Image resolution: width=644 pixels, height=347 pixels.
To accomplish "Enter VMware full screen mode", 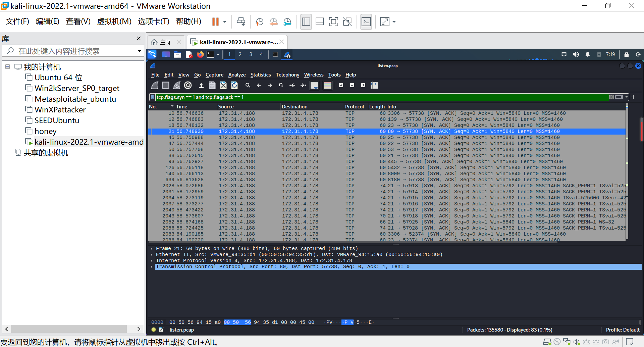I will 333,22.
